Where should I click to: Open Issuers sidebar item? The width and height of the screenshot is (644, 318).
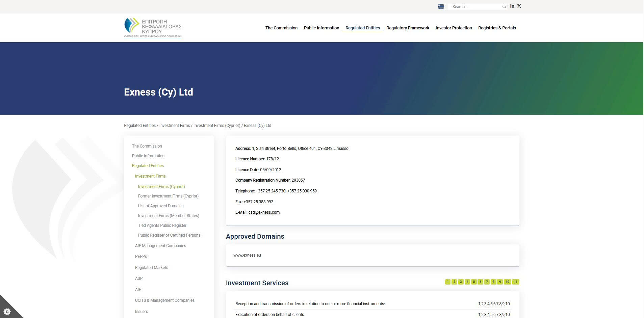141,312
